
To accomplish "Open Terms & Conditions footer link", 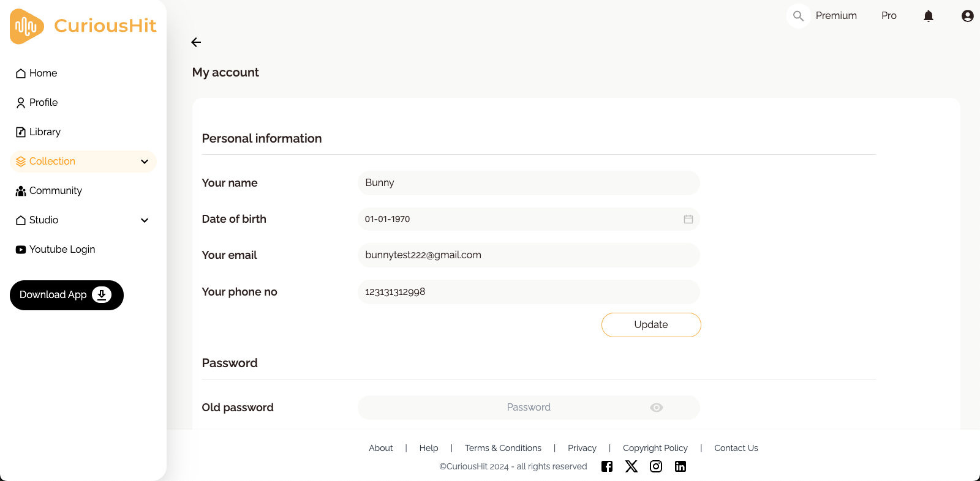I will (503, 448).
